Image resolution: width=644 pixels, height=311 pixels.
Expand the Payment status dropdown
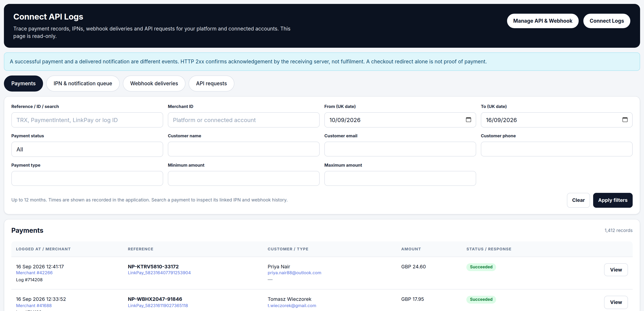(87, 149)
